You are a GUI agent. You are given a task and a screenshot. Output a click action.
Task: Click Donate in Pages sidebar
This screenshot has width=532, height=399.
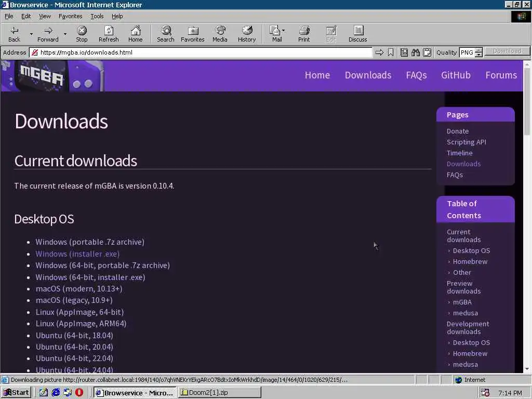pyautogui.click(x=458, y=131)
